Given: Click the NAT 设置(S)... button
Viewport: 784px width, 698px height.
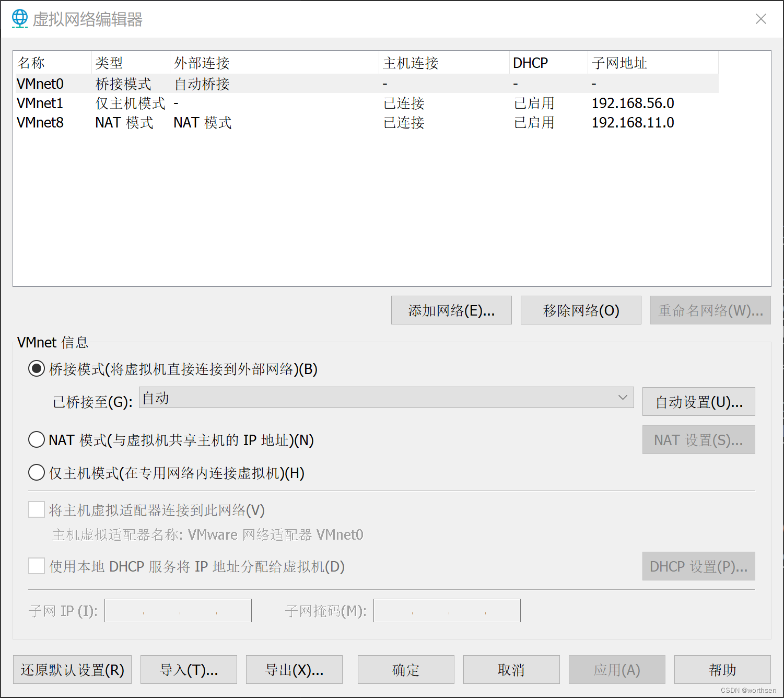Looking at the screenshot, I should point(699,440).
